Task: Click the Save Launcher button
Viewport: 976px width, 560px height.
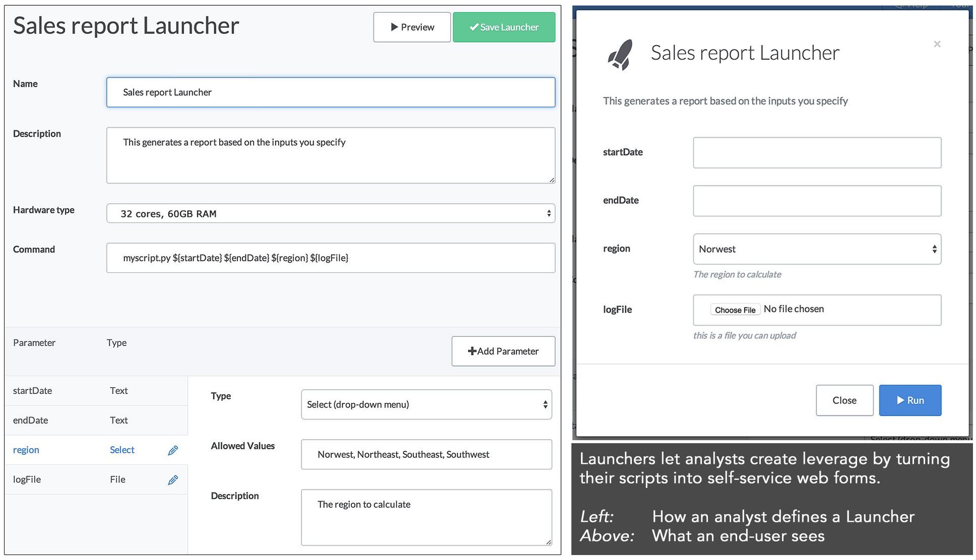Action: click(504, 27)
